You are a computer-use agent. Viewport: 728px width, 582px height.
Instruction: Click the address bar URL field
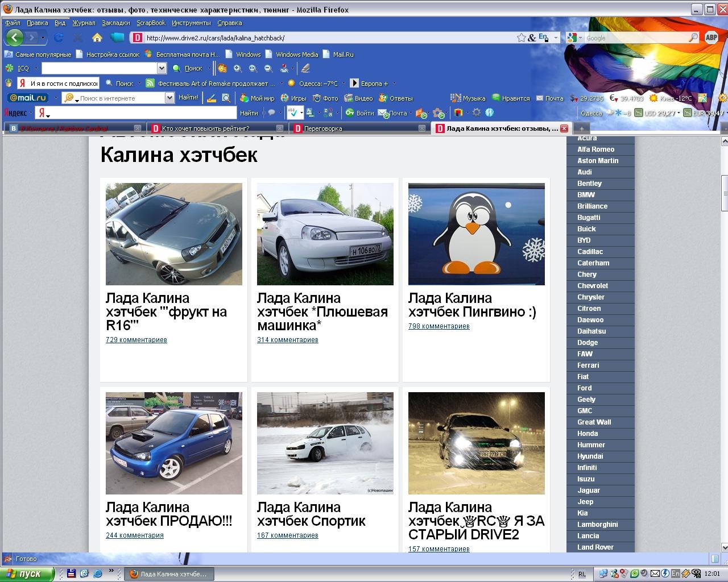pos(330,38)
